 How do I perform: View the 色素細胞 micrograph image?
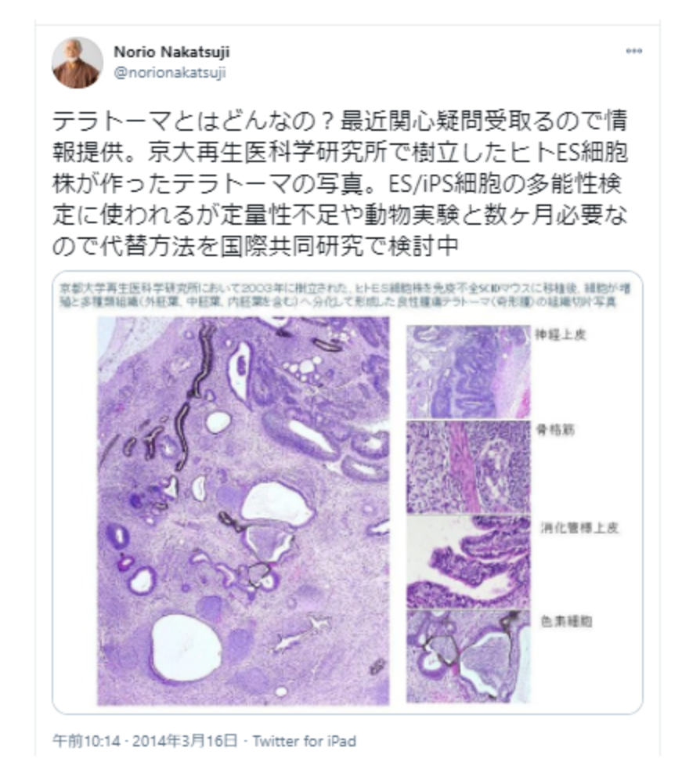468,656
